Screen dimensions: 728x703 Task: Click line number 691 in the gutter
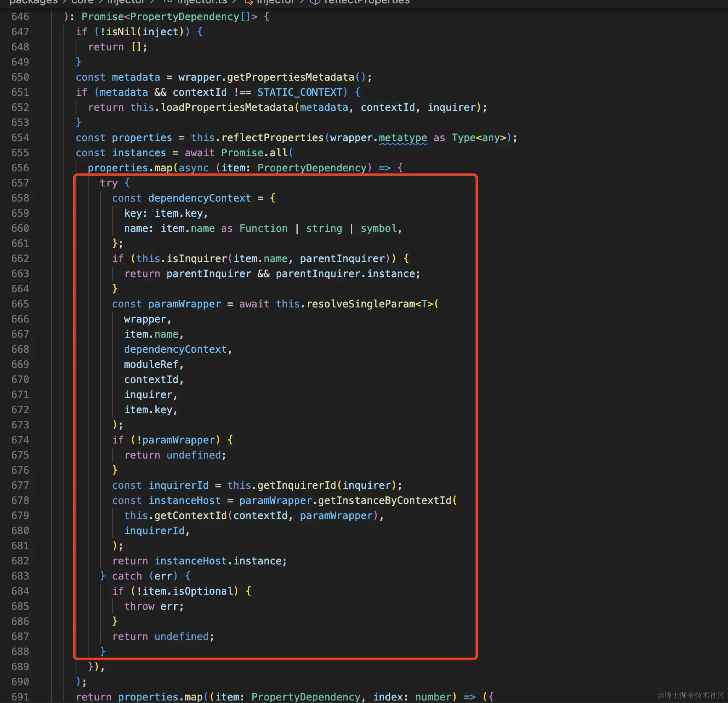click(20, 697)
